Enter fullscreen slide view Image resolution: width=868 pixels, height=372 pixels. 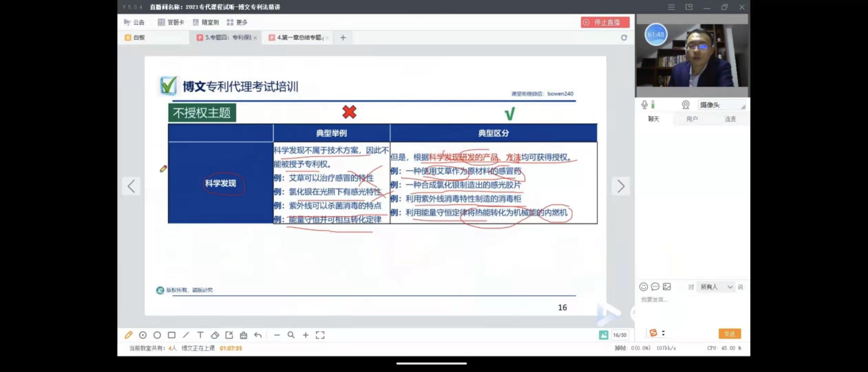(x=320, y=335)
